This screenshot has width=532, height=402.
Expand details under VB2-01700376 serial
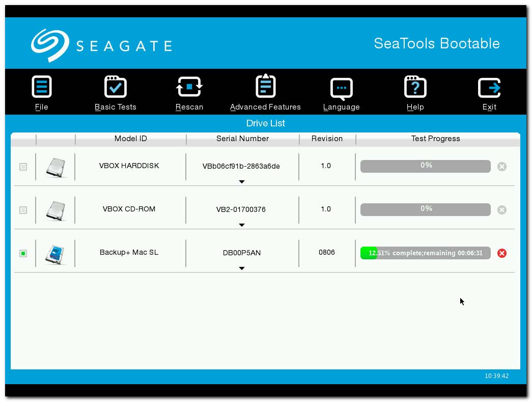[242, 225]
